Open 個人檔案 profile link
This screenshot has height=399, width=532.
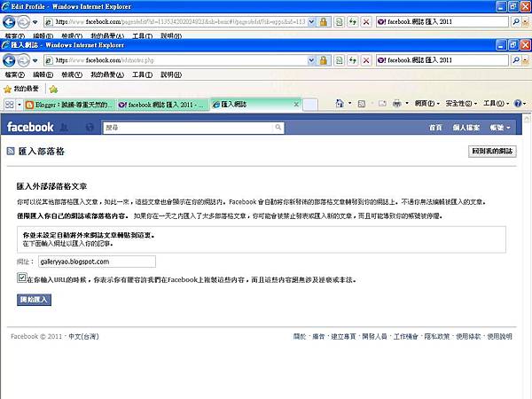point(465,128)
